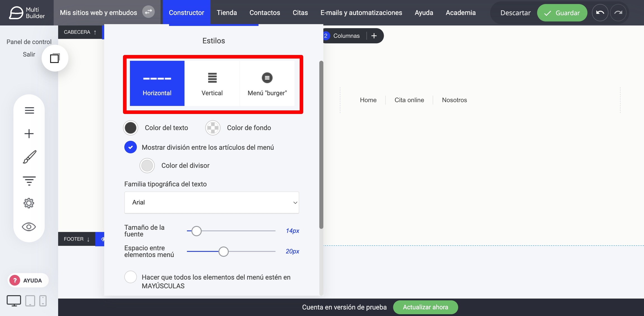Open the Tienda tab
644x316 pixels.
coord(227,13)
